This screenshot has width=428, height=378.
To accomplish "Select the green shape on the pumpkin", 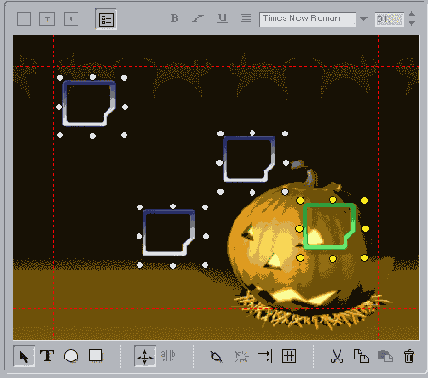I will (329, 227).
